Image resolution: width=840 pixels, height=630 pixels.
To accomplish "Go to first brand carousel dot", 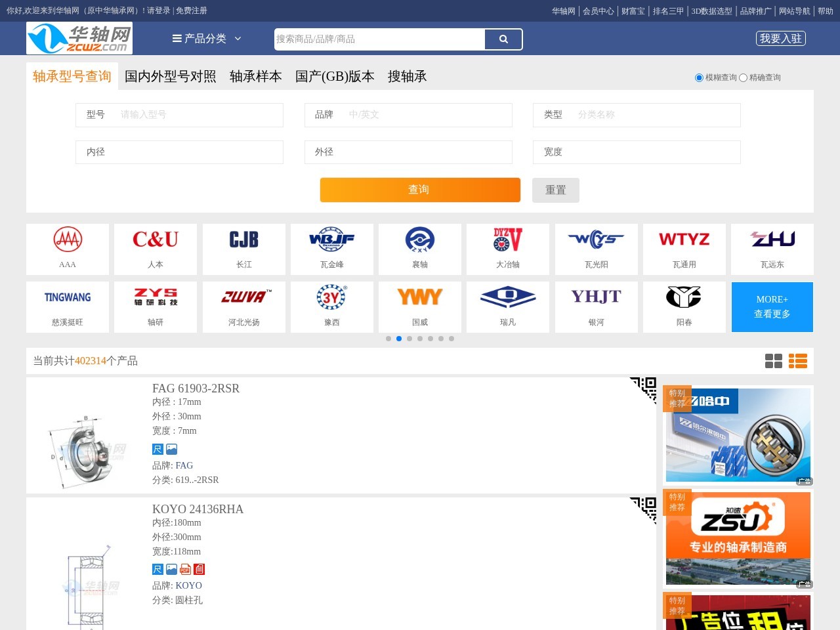I will click(388, 339).
